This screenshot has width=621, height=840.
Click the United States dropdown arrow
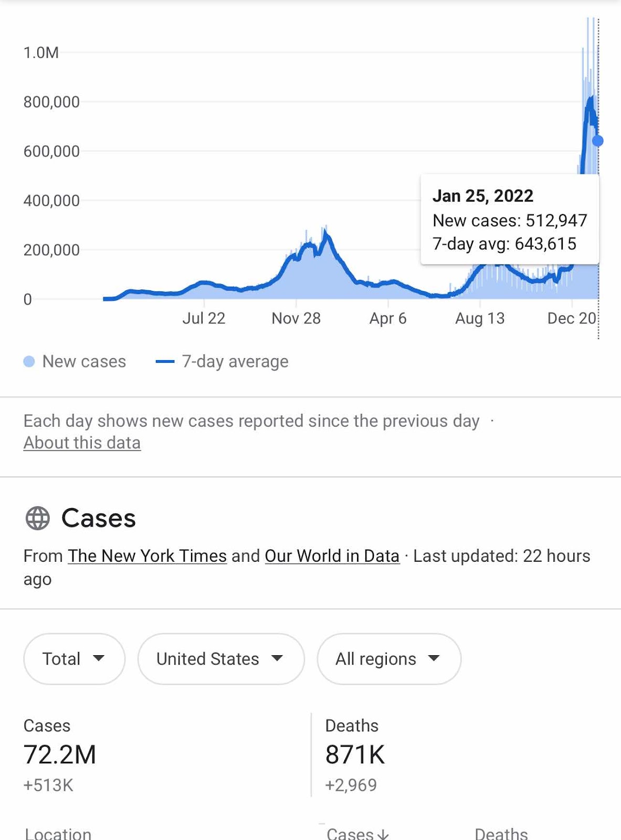tap(277, 658)
